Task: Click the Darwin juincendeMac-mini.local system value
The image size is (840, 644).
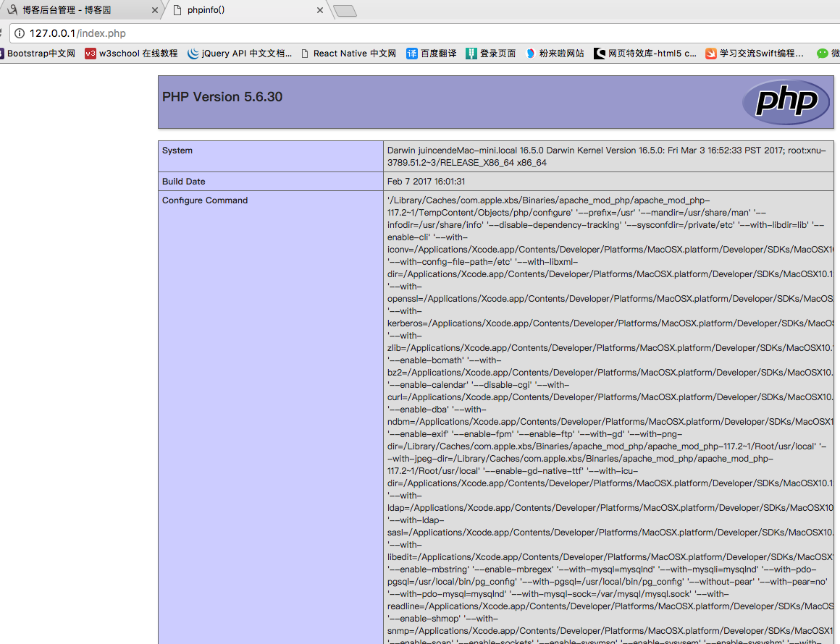Action: point(606,156)
